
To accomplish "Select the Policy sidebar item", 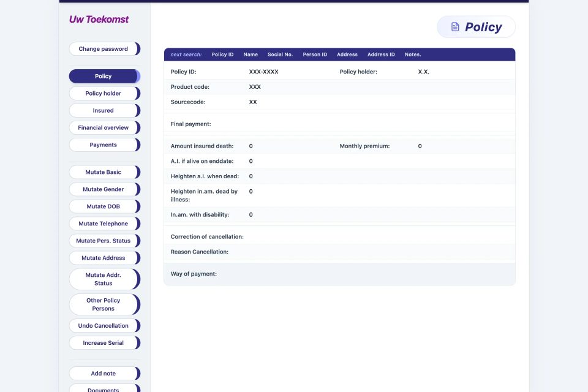I will [104, 76].
